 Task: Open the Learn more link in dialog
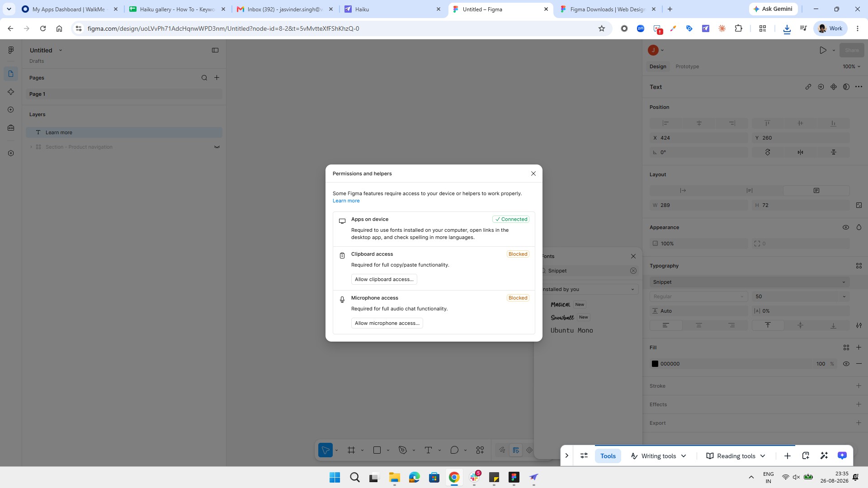(346, 201)
